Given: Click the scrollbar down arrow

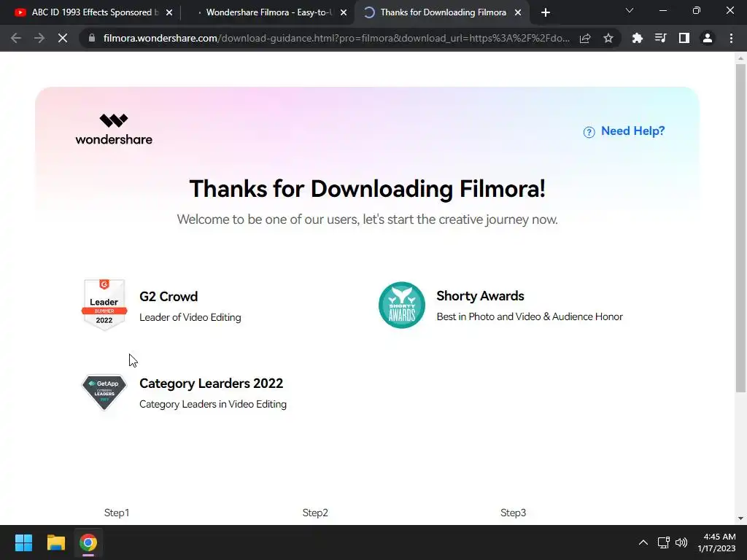Looking at the screenshot, I should point(740,518).
